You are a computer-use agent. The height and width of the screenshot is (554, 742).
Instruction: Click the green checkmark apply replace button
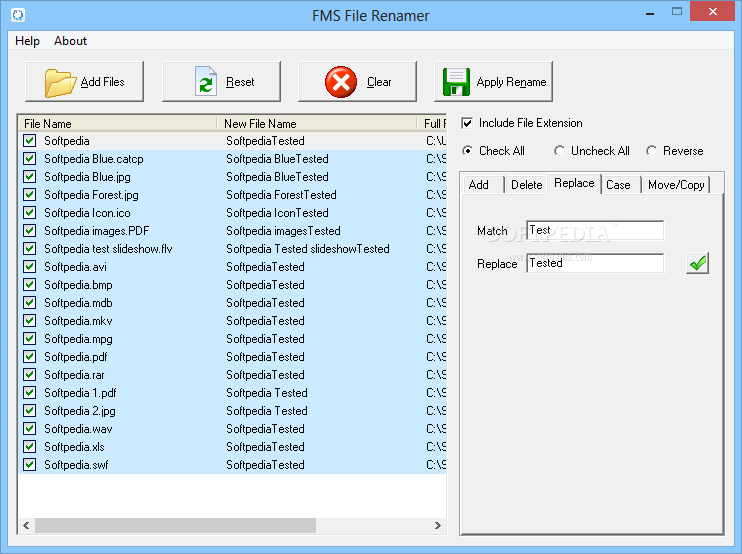698,263
